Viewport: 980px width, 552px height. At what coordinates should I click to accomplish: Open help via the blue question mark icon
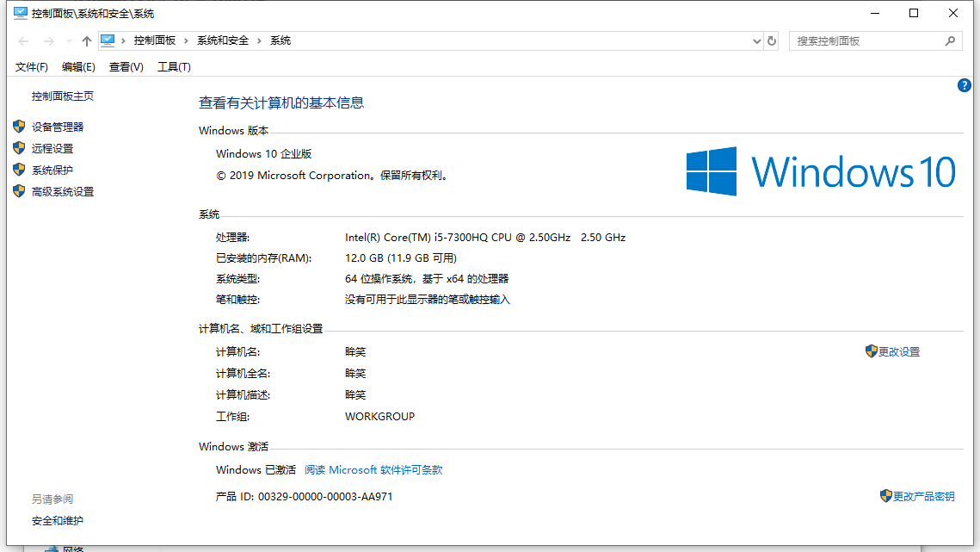pos(964,85)
